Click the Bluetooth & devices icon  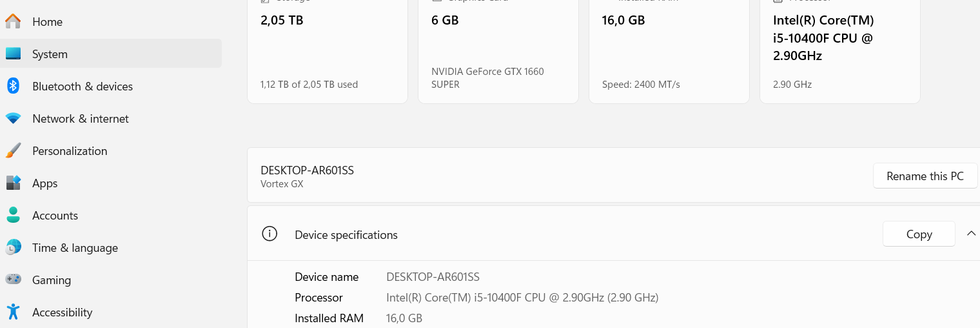pos(13,86)
